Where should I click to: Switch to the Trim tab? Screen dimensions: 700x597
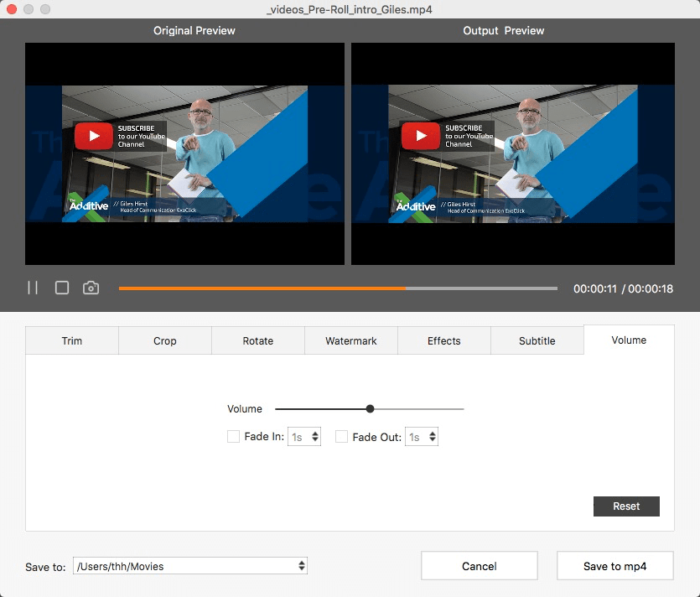[x=72, y=341]
